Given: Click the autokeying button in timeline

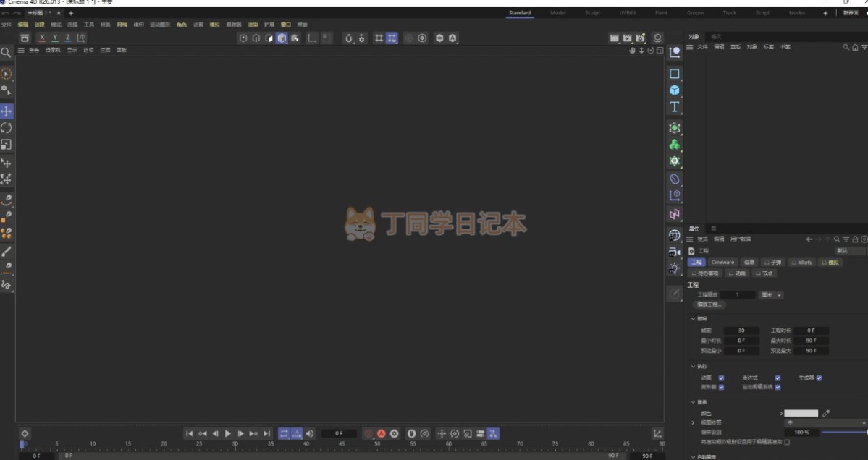Looking at the screenshot, I should point(381,433).
